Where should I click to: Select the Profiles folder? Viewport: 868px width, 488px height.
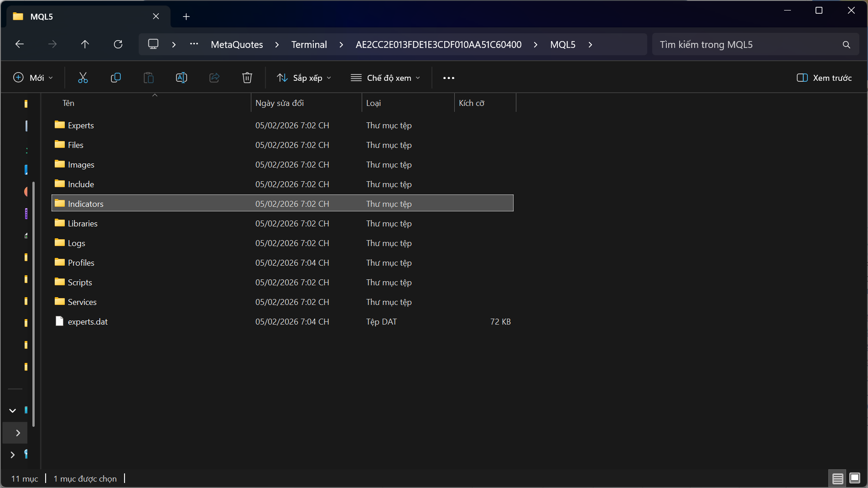(282, 262)
